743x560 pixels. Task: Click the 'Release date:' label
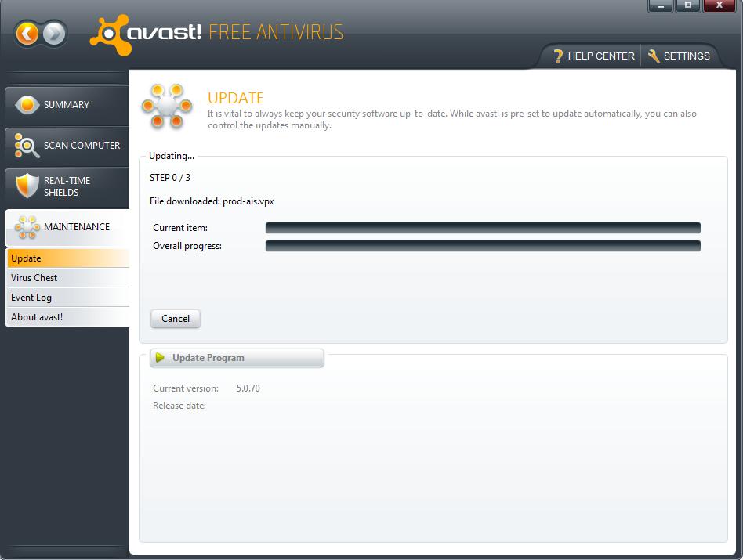(x=179, y=406)
